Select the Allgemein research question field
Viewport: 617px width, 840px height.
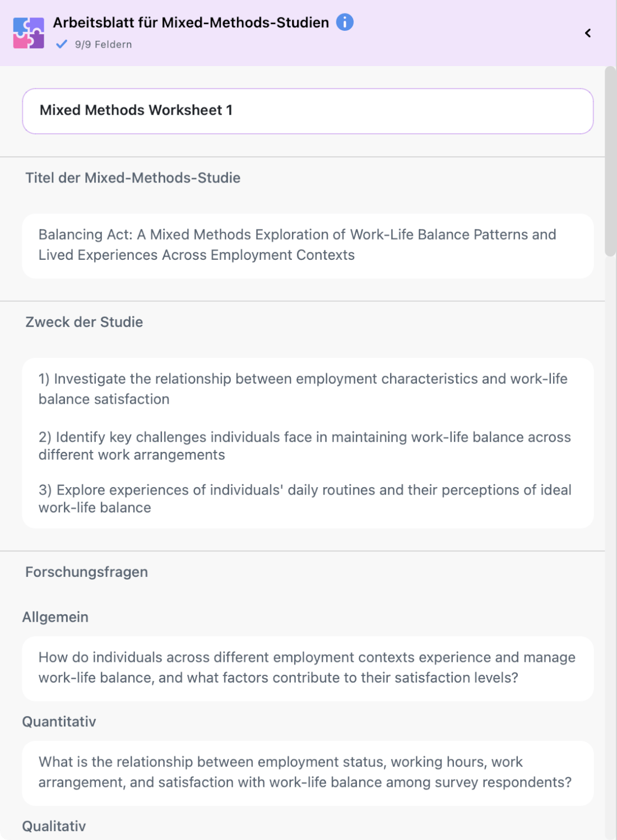307,668
